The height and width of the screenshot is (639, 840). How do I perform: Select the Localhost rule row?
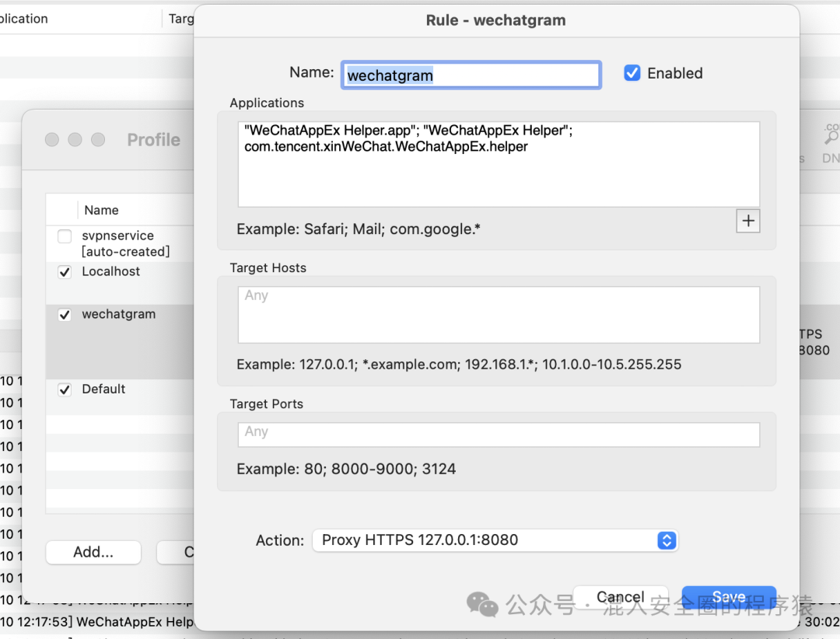(x=120, y=283)
